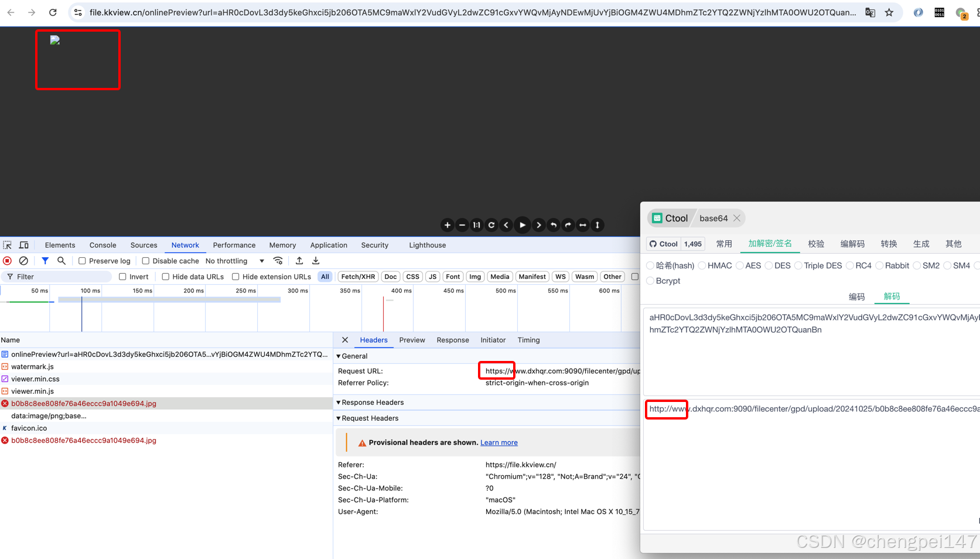Toggle the device emulation toolbar
Screen dimensions: 980x559
click(23, 245)
